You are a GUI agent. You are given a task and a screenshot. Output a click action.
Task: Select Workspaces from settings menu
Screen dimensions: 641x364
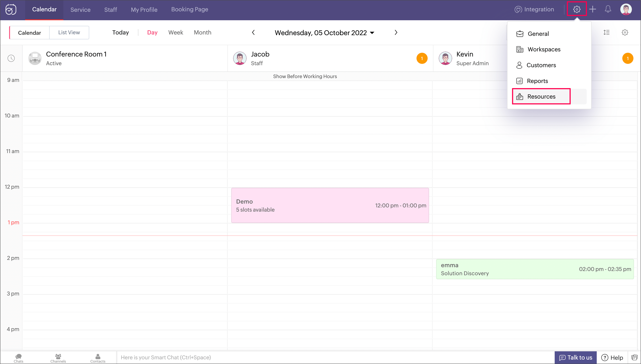tap(549, 49)
